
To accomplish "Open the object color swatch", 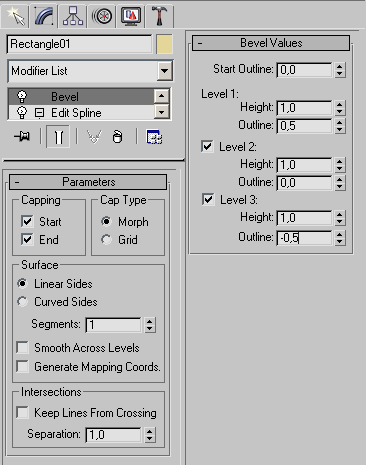I will pyautogui.click(x=164, y=44).
